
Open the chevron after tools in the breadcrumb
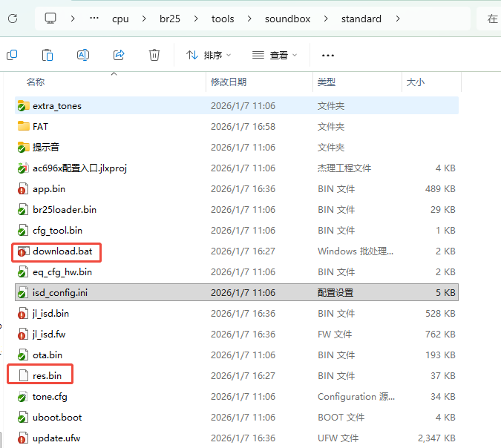(x=249, y=19)
